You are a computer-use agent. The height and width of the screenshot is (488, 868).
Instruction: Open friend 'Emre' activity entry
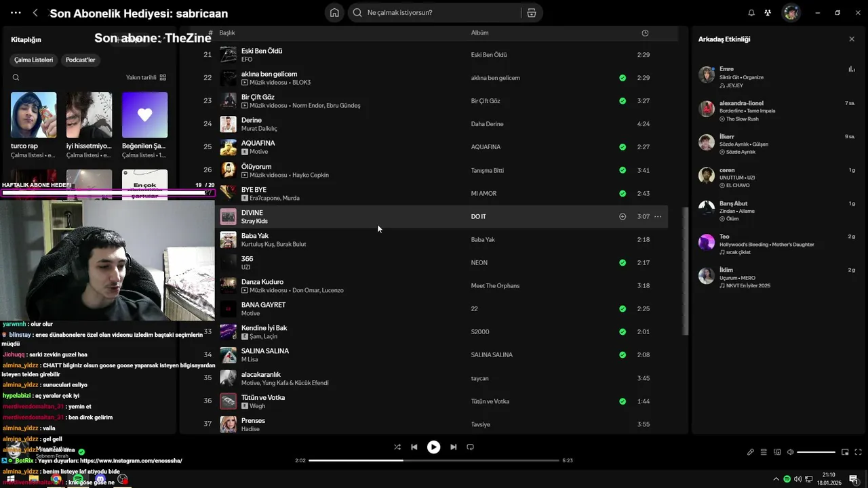pyautogui.click(x=776, y=77)
